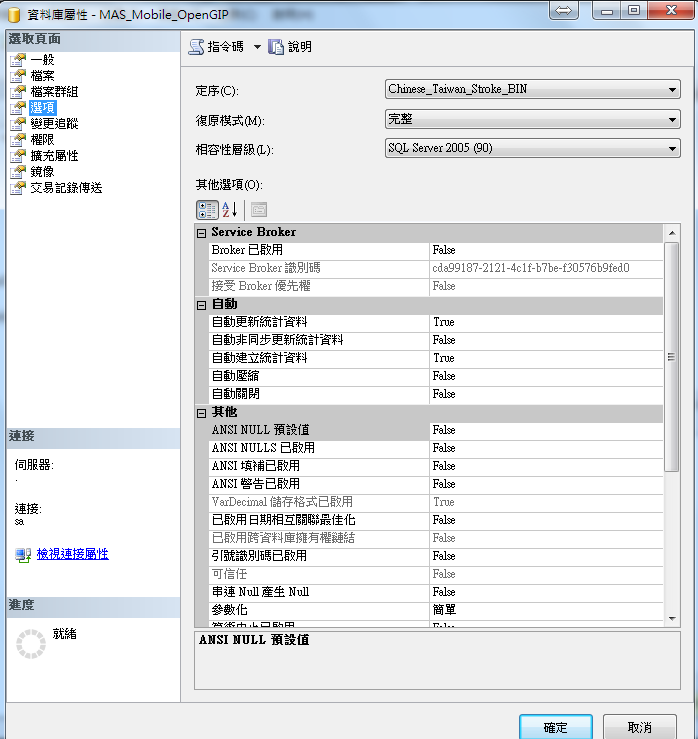Open the 說明 help icon

(276, 47)
